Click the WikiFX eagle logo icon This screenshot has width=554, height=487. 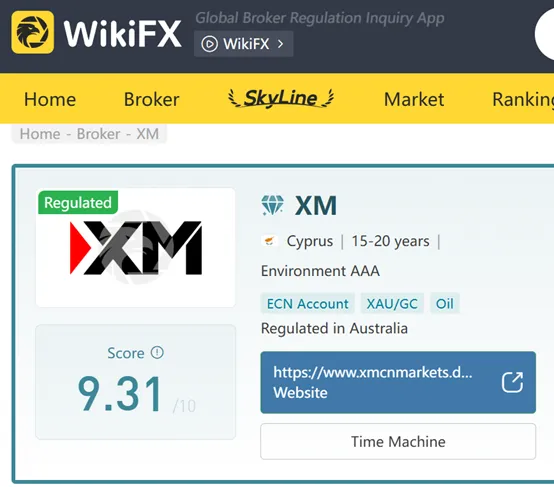33,32
